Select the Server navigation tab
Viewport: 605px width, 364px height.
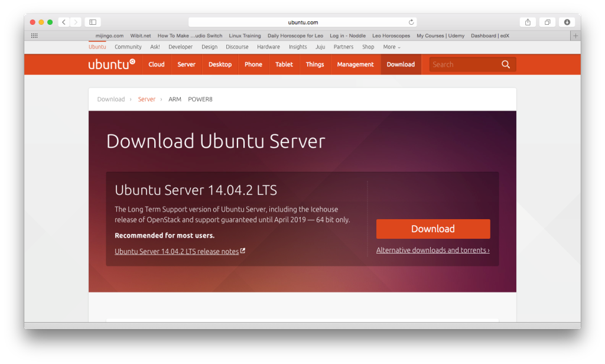(x=186, y=64)
